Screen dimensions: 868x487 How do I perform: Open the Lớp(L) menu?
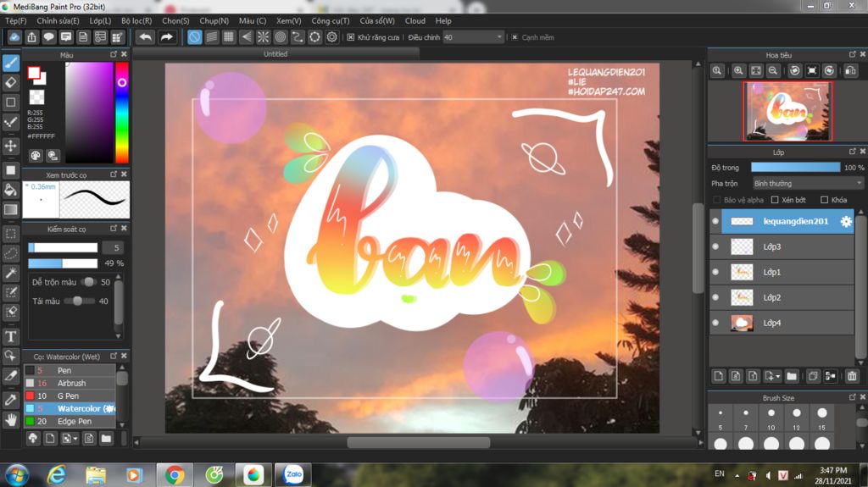point(100,20)
